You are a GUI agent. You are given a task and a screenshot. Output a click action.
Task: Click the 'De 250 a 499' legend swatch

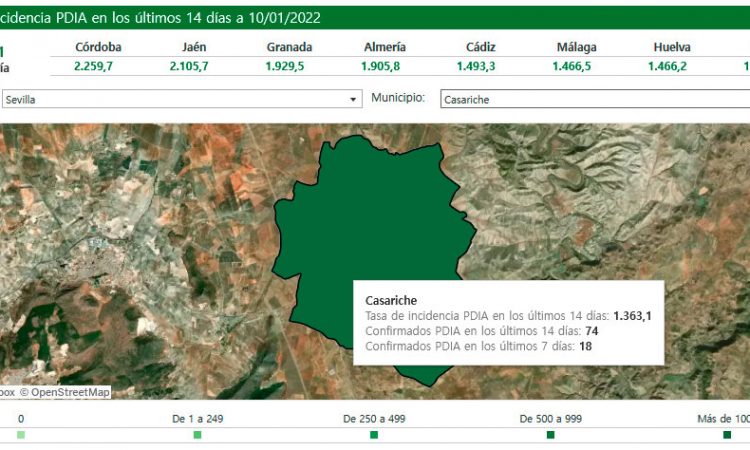[x=374, y=435]
